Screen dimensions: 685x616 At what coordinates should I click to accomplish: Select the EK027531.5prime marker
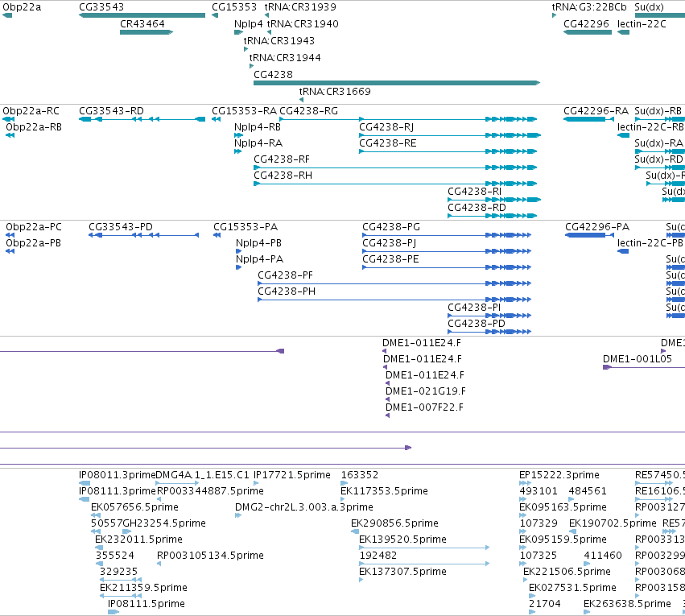[x=532, y=596]
